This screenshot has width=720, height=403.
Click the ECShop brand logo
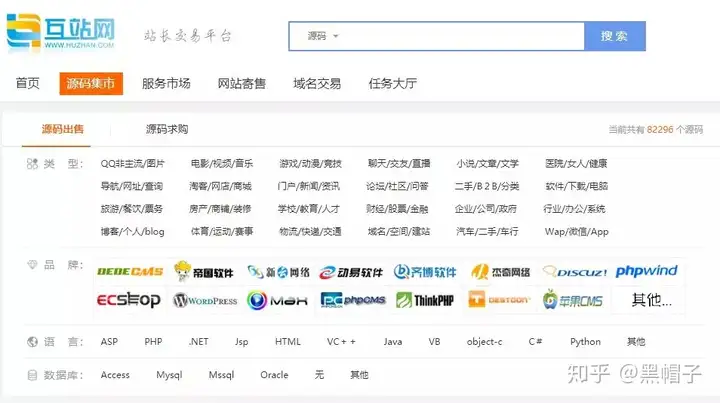click(129, 300)
